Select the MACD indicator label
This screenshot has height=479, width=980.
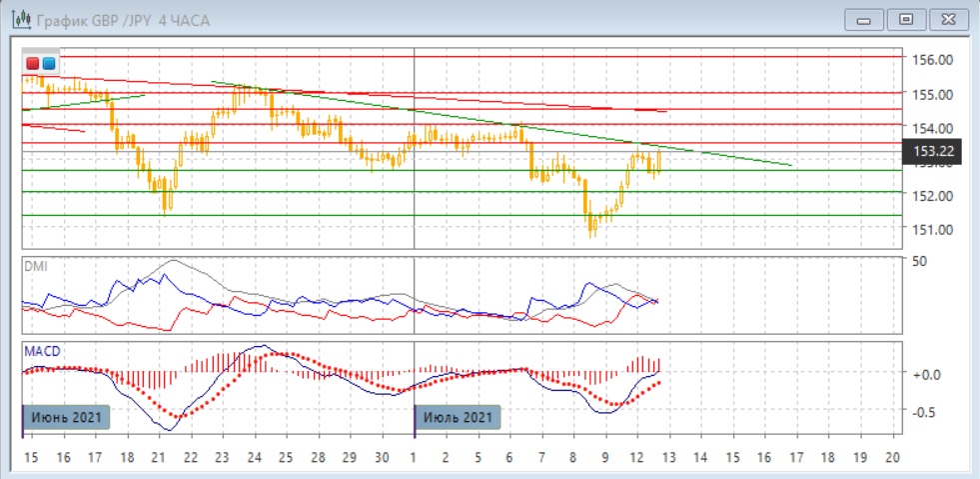pos(40,351)
